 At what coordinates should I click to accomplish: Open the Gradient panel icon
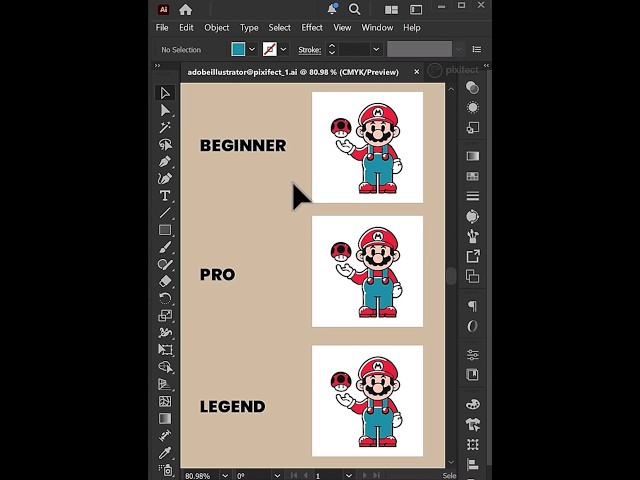pos(472,156)
